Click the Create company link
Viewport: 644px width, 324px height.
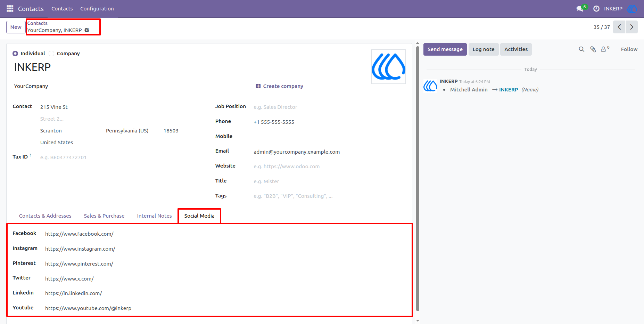click(283, 86)
